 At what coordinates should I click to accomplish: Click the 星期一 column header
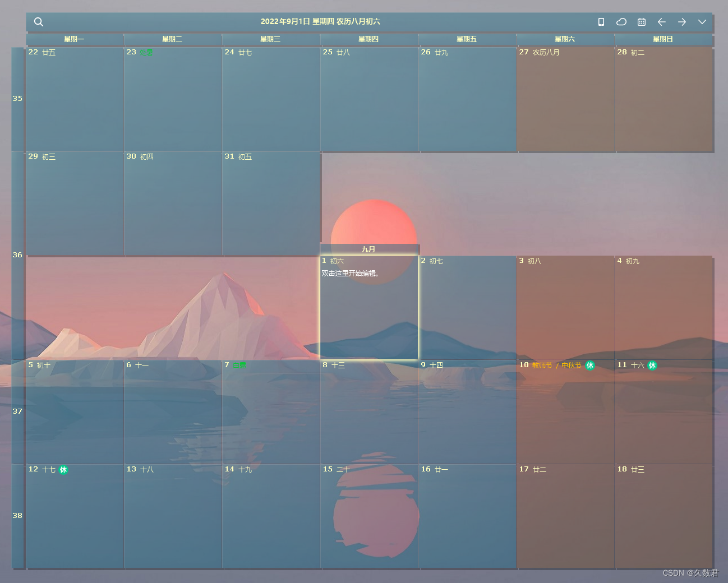(x=74, y=39)
